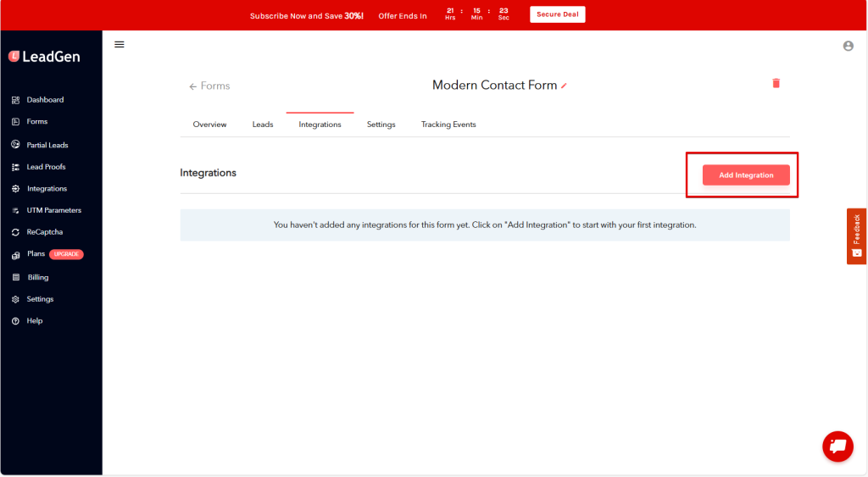Click the Help sidebar item
This screenshot has width=868, height=477.
click(34, 321)
